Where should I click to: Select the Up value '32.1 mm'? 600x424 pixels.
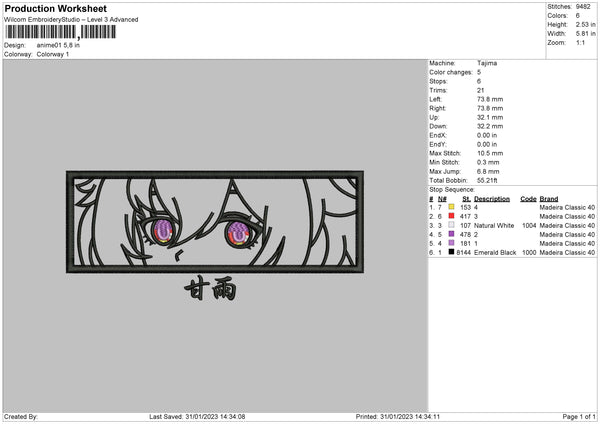click(x=490, y=117)
